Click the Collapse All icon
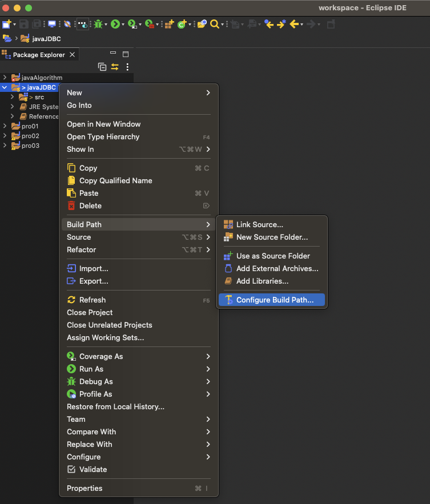 pos(102,67)
